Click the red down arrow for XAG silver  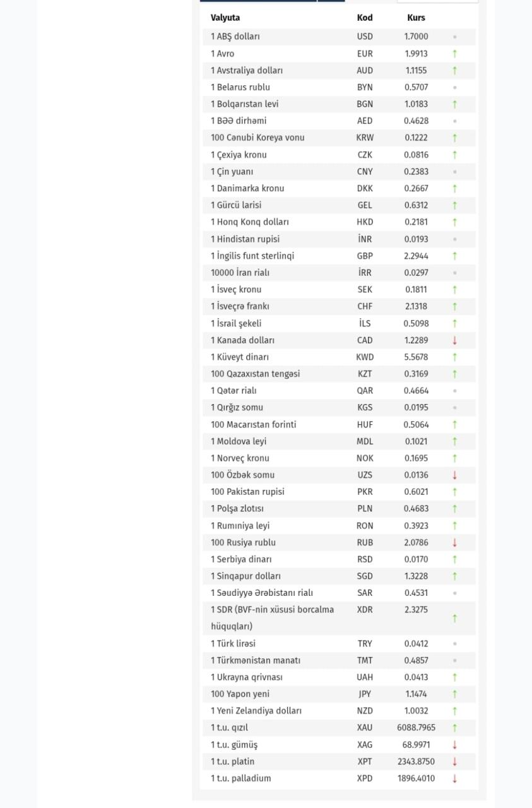pos(454,745)
